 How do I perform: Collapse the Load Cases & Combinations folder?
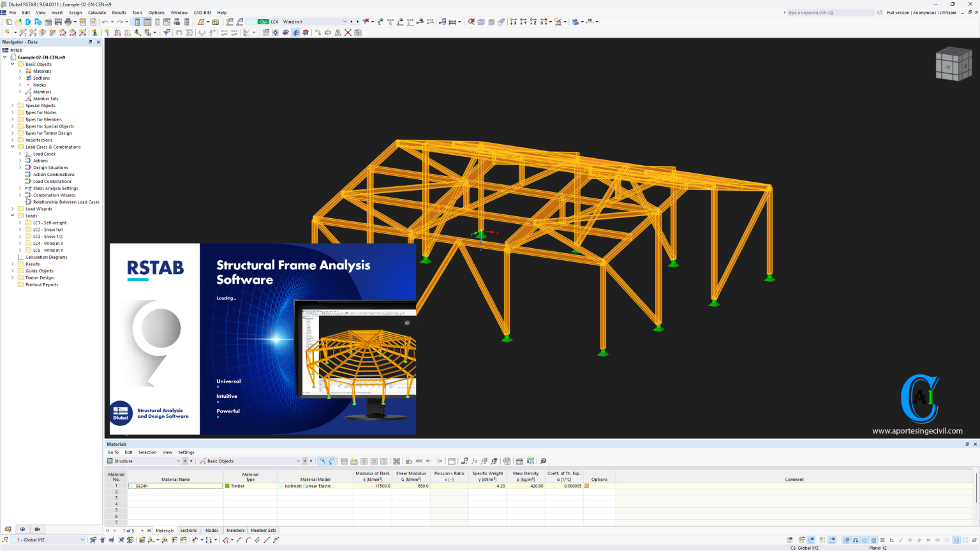coord(13,147)
